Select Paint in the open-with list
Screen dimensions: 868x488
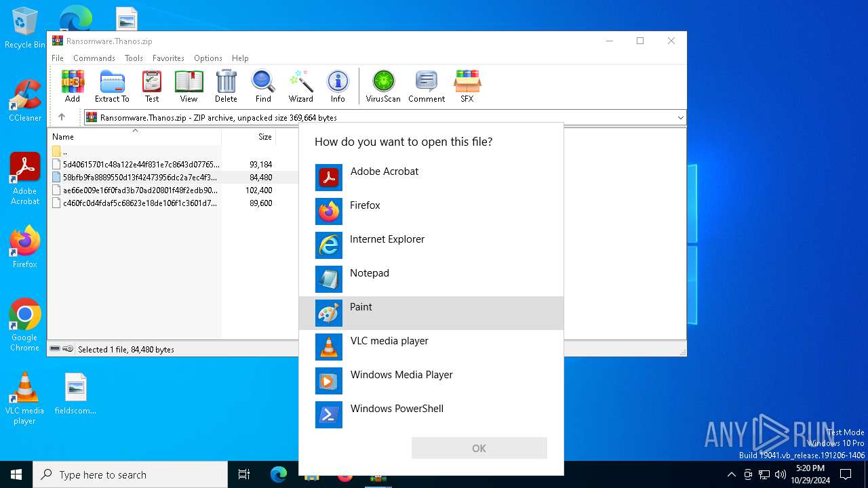[x=431, y=313]
